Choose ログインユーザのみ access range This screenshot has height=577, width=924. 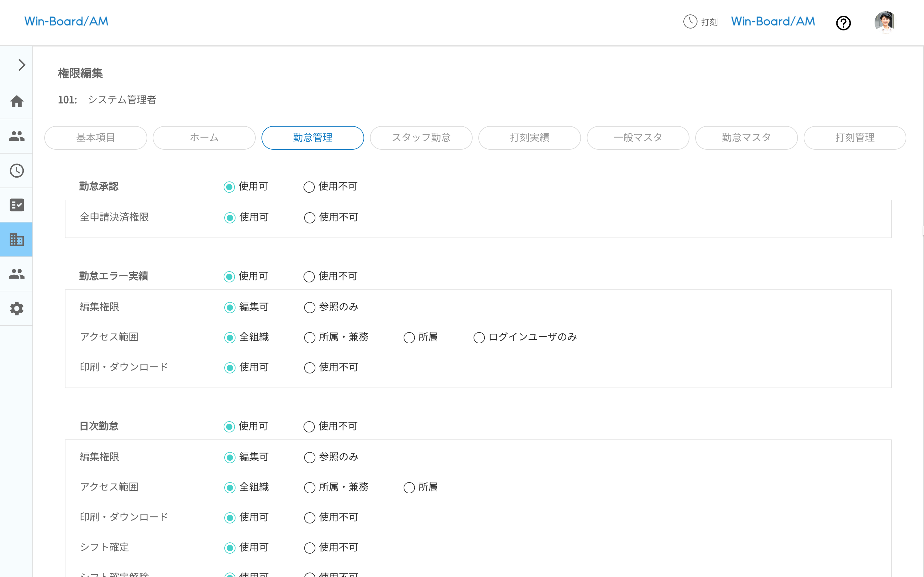pos(479,338)
